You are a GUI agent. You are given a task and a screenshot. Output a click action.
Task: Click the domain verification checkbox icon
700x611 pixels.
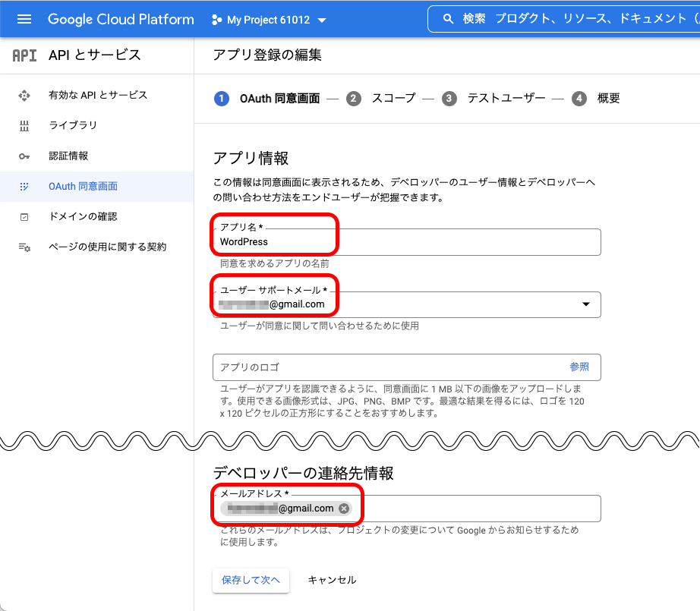click(24, 217)
